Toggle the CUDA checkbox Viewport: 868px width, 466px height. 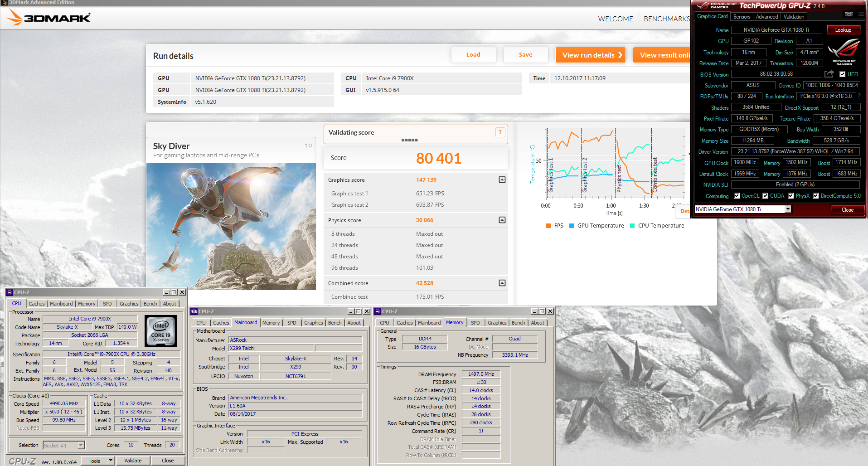click(x=765, y=196)
